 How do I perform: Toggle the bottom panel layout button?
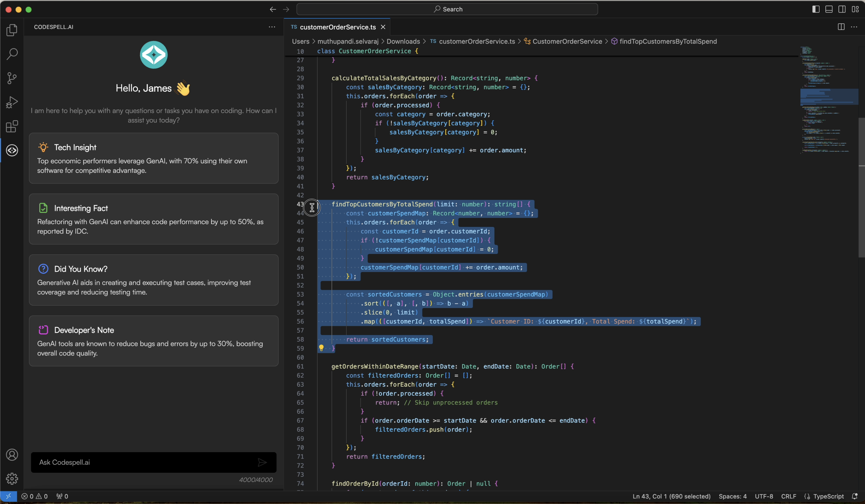pyautogui.click(x=829, y=9)
